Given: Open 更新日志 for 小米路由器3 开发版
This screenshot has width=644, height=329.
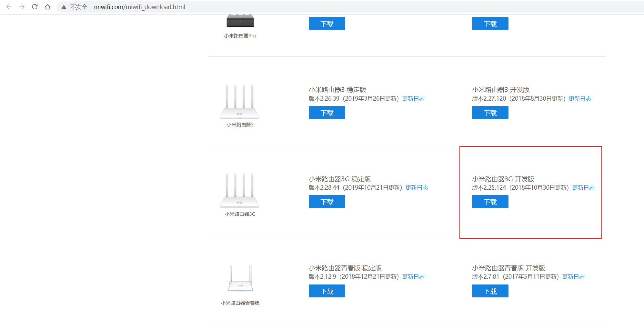Looking at the screenshot, I should click(580, 99).
